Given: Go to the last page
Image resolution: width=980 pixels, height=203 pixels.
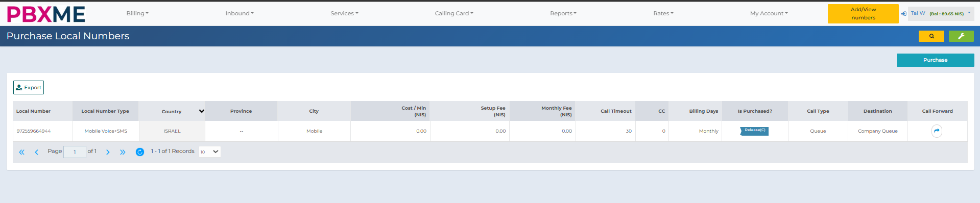Looking at the screenshot, I should (123, 152).
